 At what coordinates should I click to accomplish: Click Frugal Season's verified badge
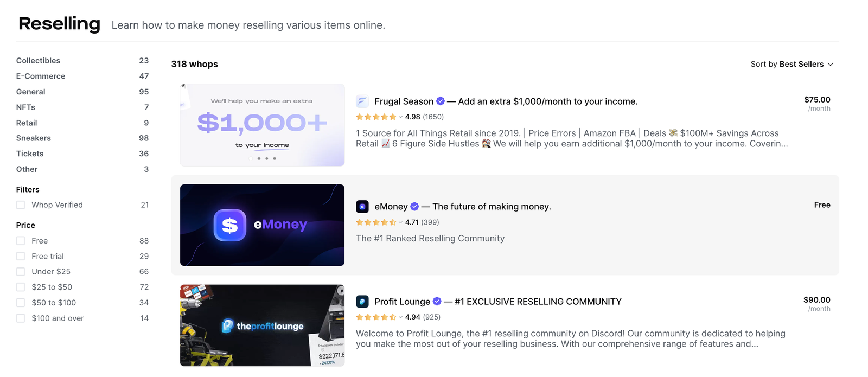pos(441,101)
